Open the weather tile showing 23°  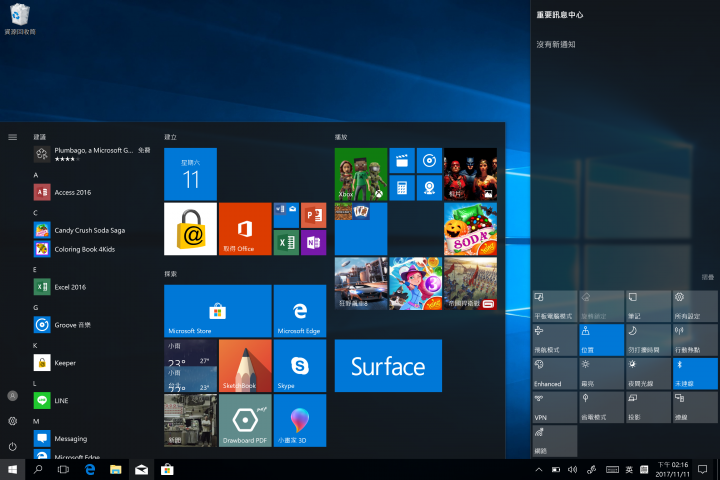click(x=190, y=366)
